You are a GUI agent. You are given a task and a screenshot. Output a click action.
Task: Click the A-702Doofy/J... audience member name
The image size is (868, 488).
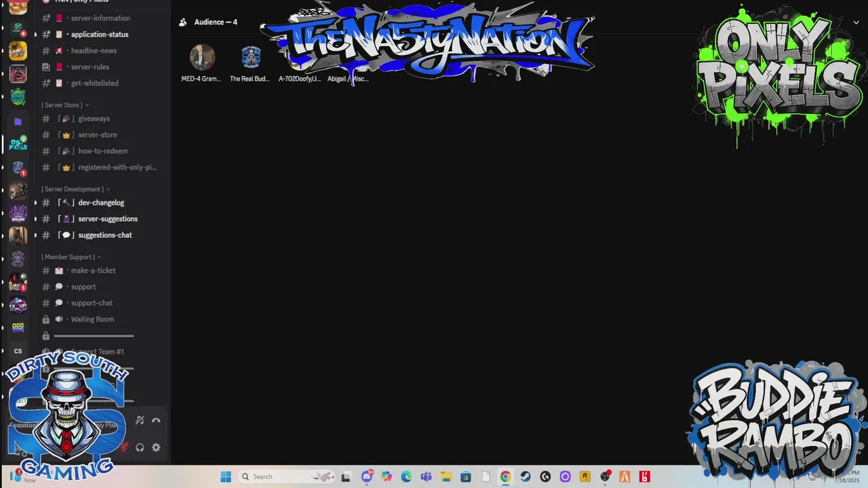click(300, 79)
